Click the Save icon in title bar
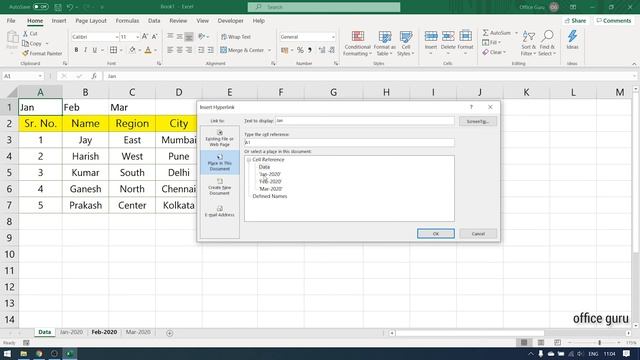The image size is (640, 360). (x=58, y=7)
